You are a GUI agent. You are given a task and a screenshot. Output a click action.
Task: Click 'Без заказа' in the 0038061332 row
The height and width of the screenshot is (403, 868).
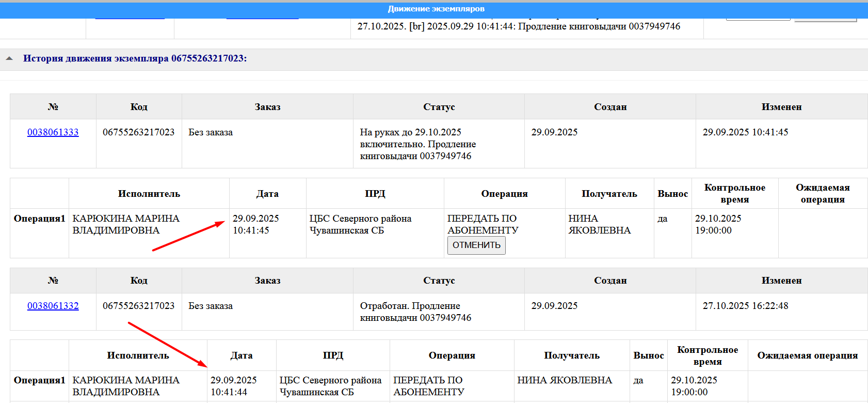[x=211, y=306]
